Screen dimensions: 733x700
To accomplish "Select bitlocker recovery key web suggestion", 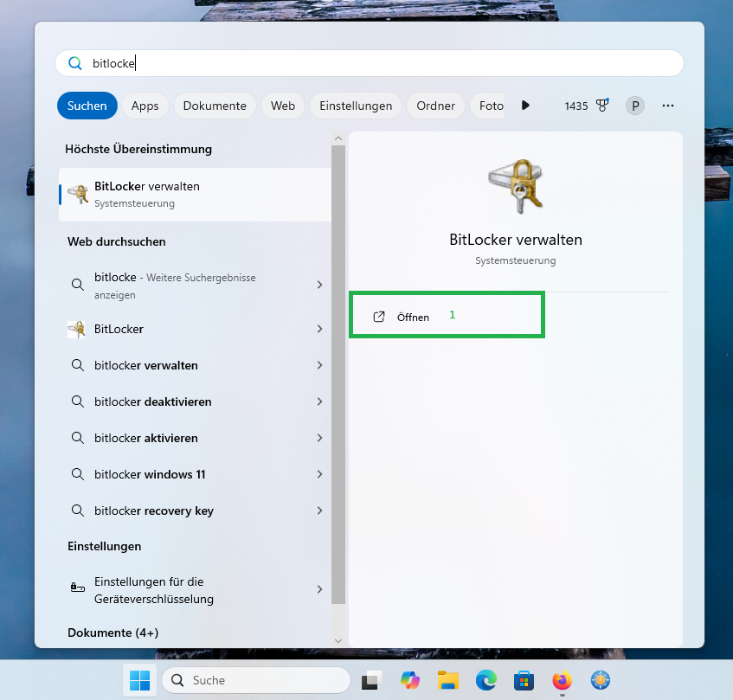I will [195, 511].
